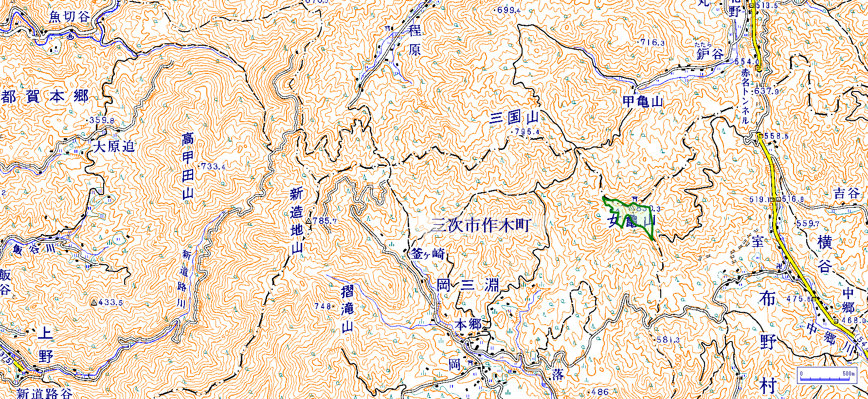This screenshot has width=868, height=399.
Task: Click the triangle marker next to 433.5
Action: tap(94, 303)
